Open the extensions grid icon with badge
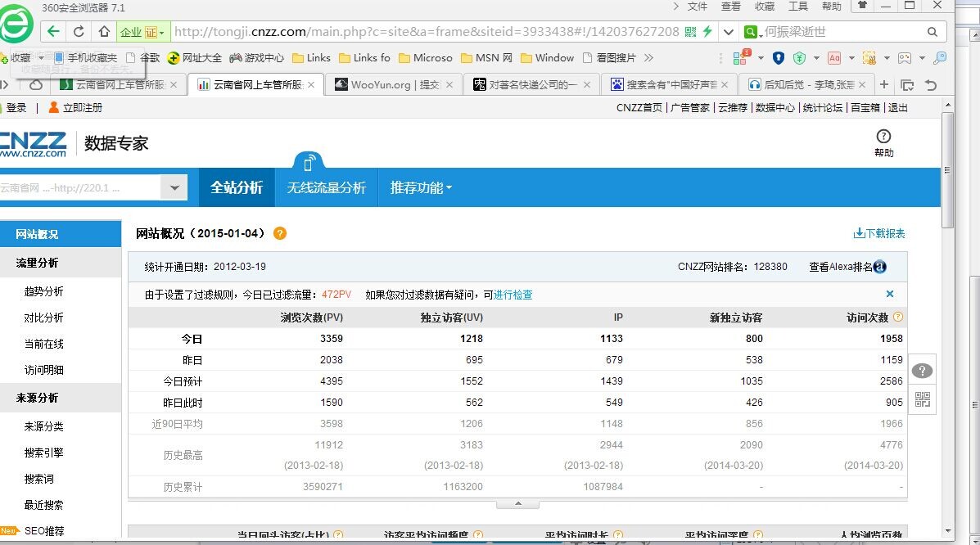 tap(741, 57)
